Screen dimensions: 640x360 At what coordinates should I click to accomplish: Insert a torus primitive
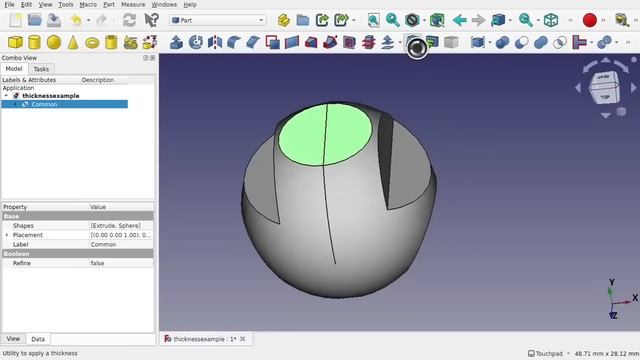point(92,42)
